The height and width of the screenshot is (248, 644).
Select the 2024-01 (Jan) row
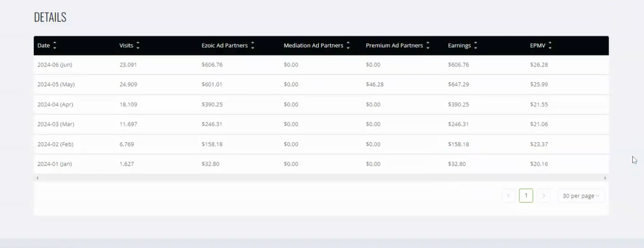321,164
